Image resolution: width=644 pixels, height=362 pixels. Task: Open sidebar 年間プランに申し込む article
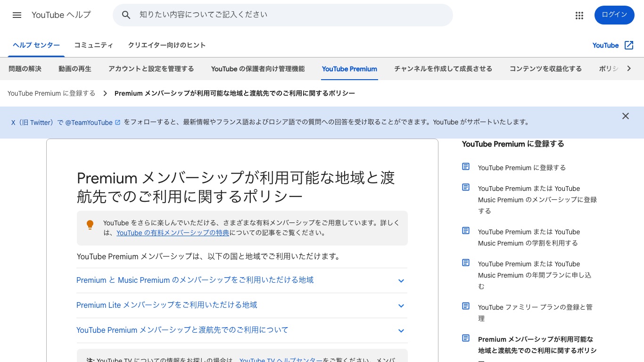pos(535,275)
